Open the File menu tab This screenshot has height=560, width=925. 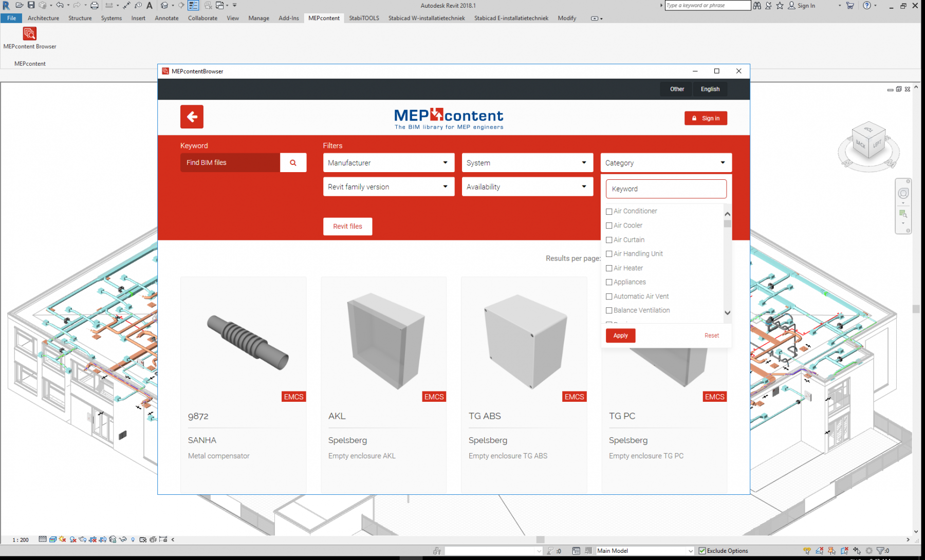pyautogui.click(x=11, y=18)
